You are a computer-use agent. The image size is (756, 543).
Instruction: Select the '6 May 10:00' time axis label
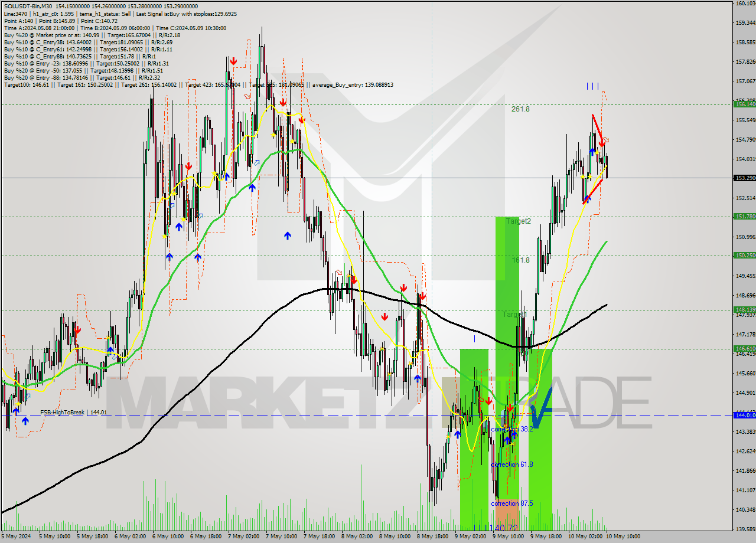click(167, 537)
